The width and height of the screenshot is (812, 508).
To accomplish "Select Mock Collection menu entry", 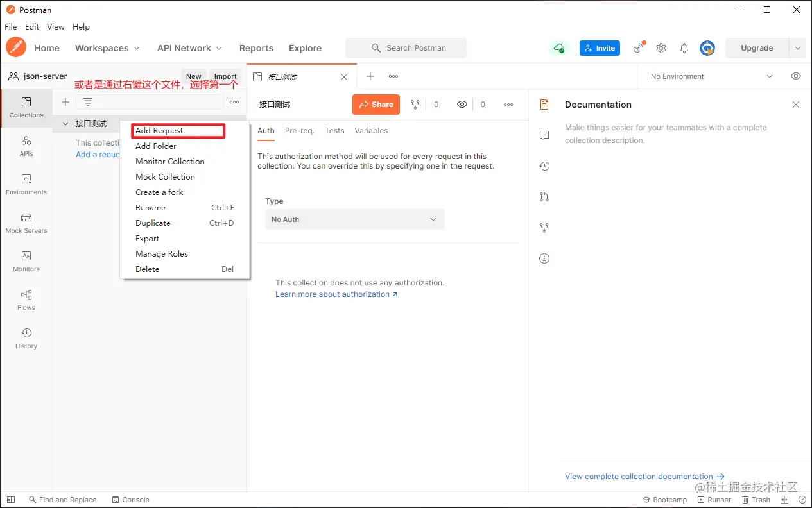I will (x=165, y=177).
